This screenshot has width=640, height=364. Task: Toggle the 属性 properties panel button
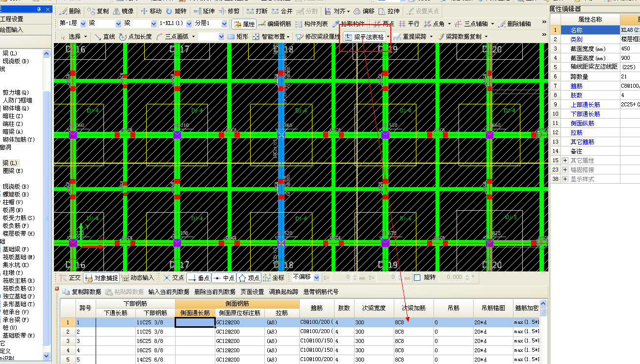click(244, 24)
